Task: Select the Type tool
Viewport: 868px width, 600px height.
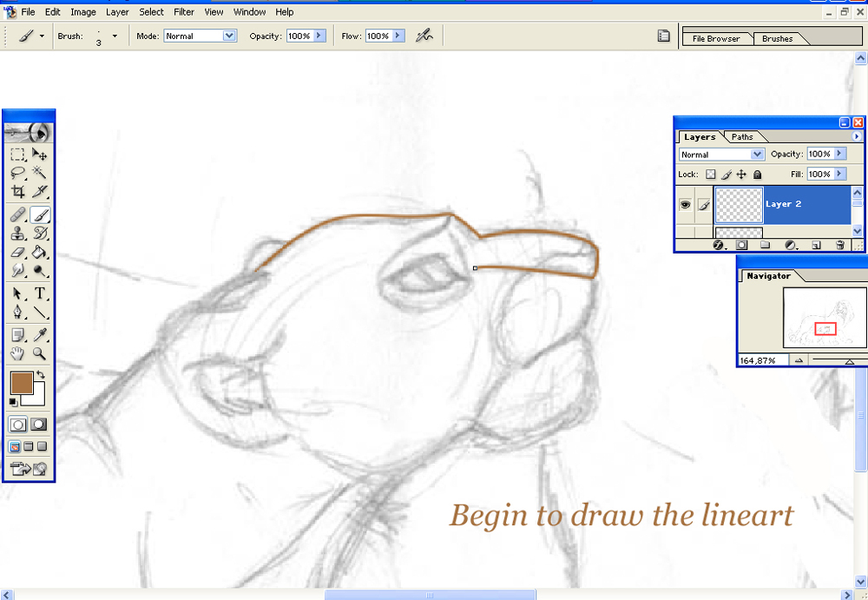Action: (39, 293)
